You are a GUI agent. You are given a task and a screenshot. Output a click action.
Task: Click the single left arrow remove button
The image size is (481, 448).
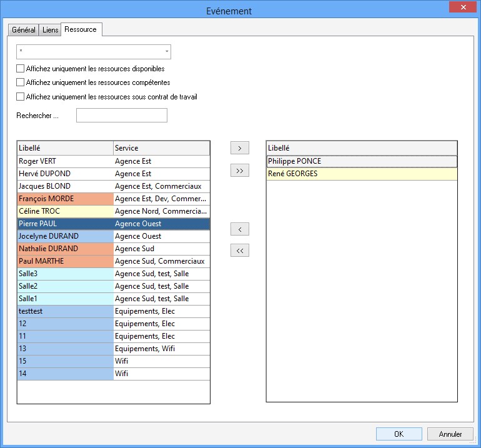[x=240, y=229]
